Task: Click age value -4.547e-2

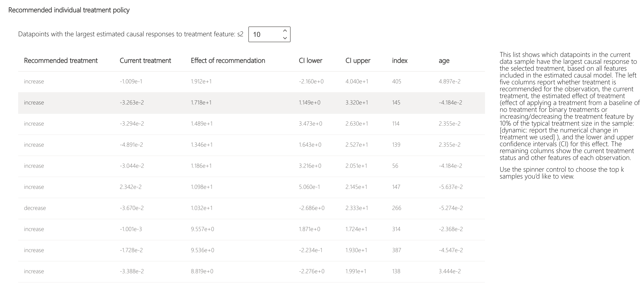Action: (x=451, y=250)
